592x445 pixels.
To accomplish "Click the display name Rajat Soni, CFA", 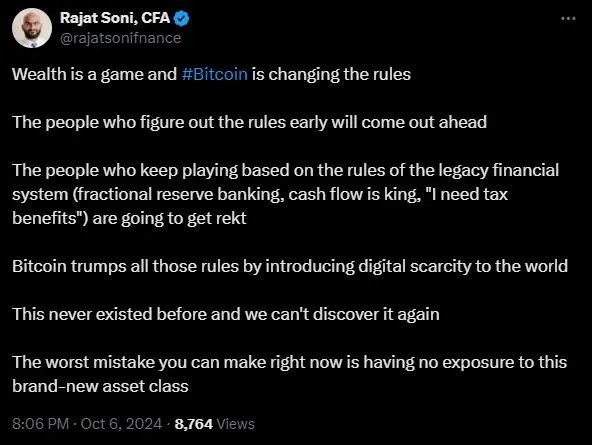I will point(115,18).
